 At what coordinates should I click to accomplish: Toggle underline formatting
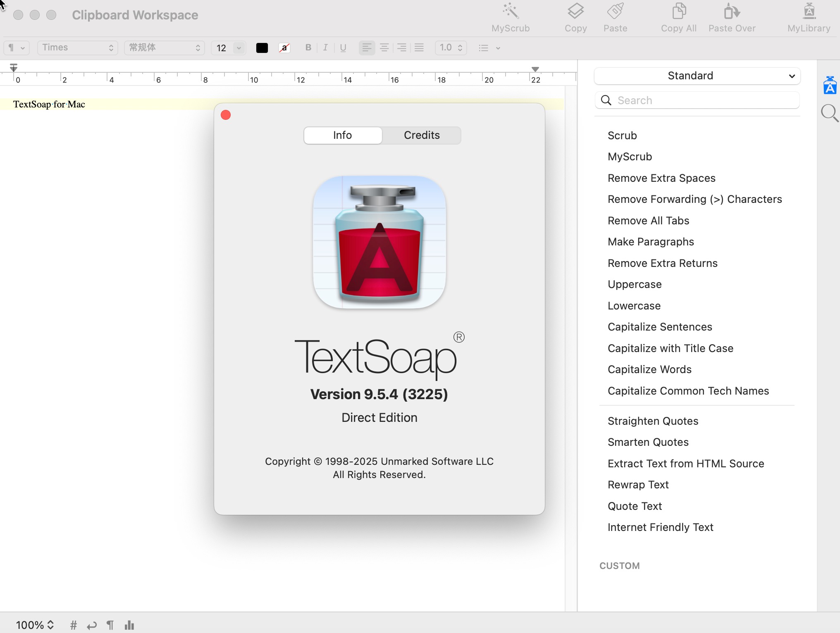pyautogui.click(x=343, y=48)
